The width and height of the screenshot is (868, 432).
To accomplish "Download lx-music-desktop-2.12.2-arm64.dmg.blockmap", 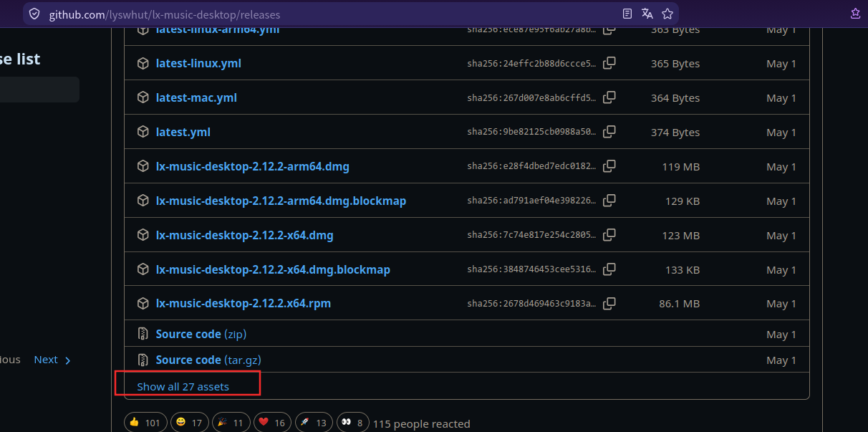I will [281, 201].
